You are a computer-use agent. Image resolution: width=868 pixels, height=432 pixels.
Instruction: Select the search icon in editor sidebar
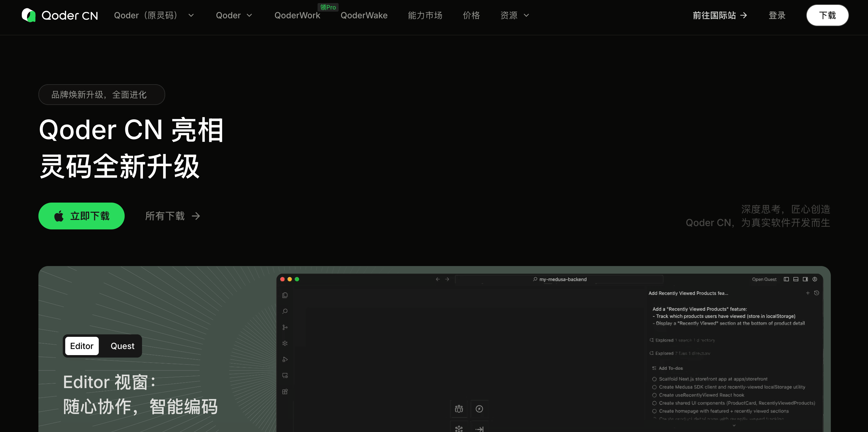(x=285, y=311)
